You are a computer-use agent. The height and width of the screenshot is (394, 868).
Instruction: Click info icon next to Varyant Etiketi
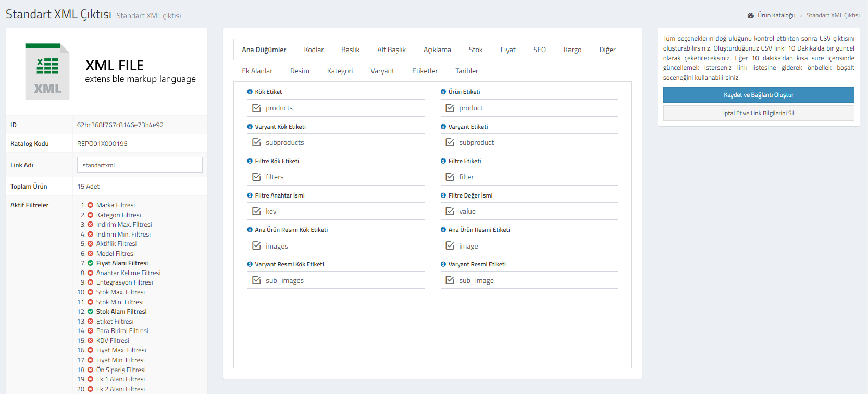point(443,127)
